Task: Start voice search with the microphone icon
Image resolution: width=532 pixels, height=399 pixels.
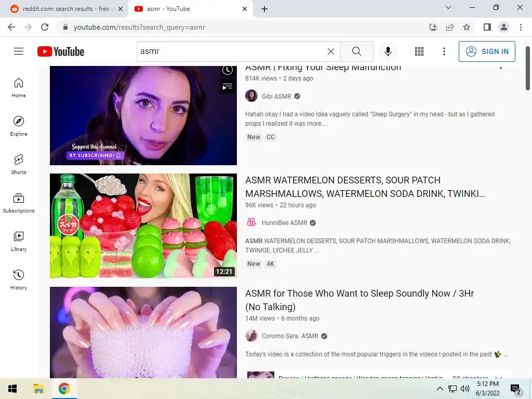Action: [x=388, y=51]
